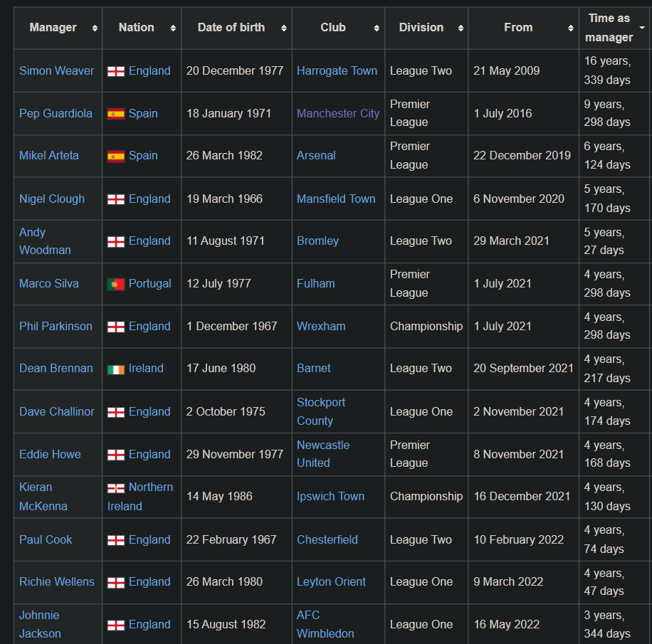The image size is (652, 644).
Task: Open Simon Weaver manager page
Action: pyautogui.click(x=56, y=70)
